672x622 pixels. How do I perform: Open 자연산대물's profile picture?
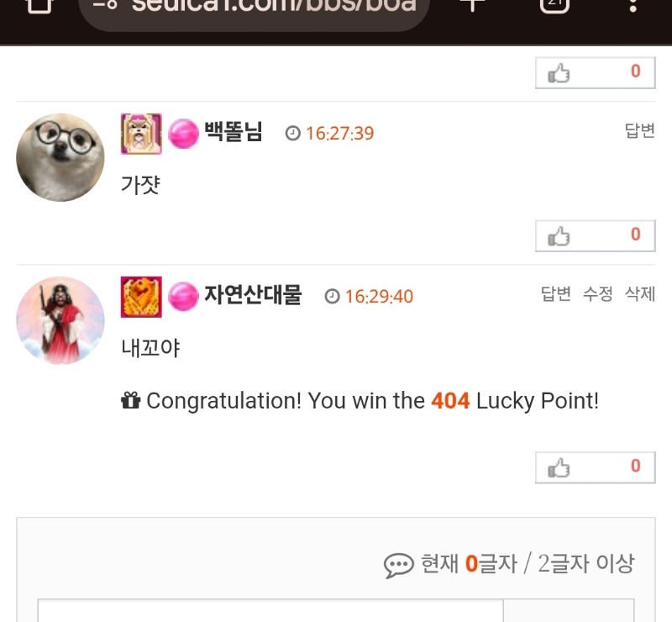60,320
